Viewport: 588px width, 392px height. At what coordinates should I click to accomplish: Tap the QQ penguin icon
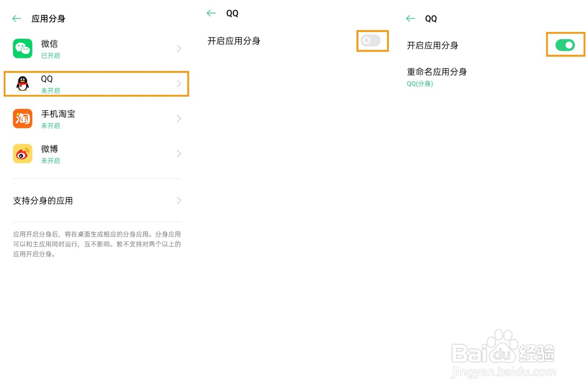(x=22, y=83)
